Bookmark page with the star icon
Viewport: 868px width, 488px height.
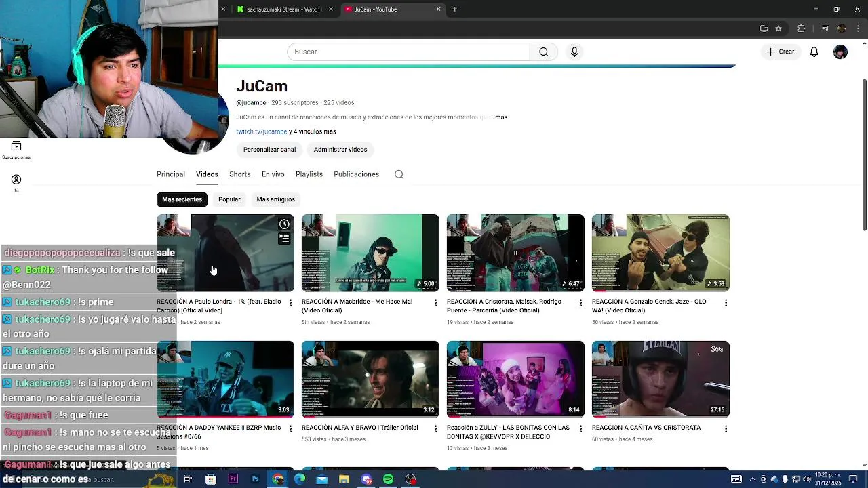778,28
